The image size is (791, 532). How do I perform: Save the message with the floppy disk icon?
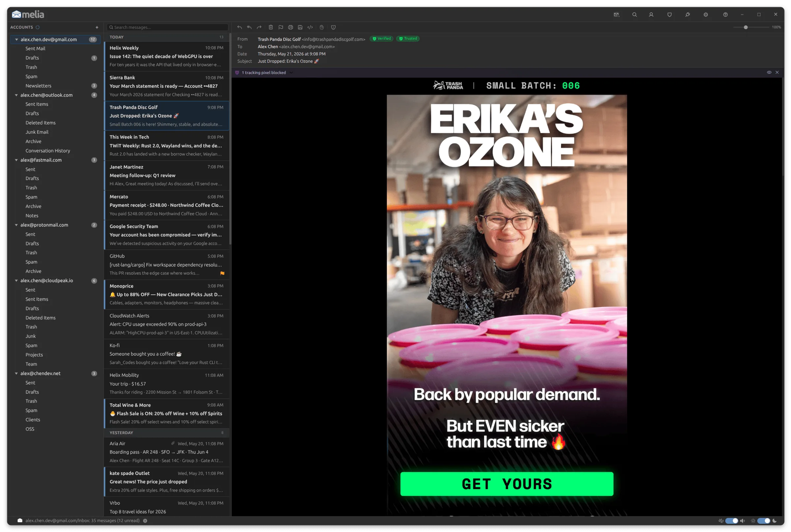pos(300,27)
